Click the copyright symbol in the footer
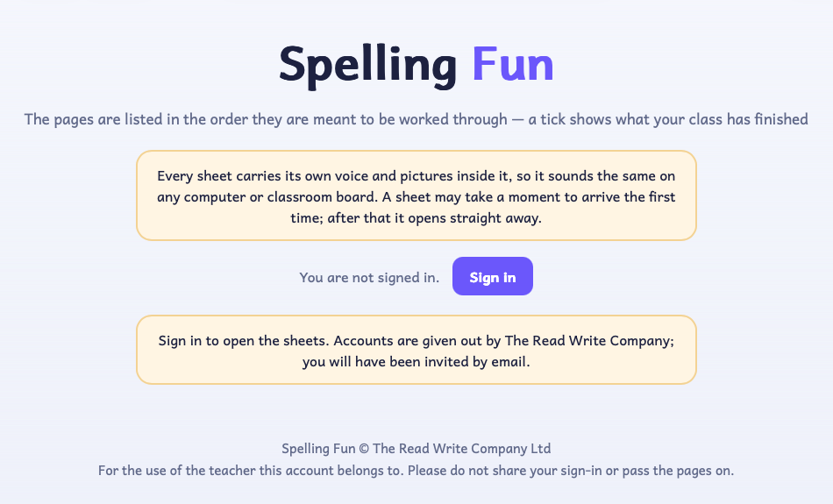This screenshot has width=833, height=504. point(364,449)
